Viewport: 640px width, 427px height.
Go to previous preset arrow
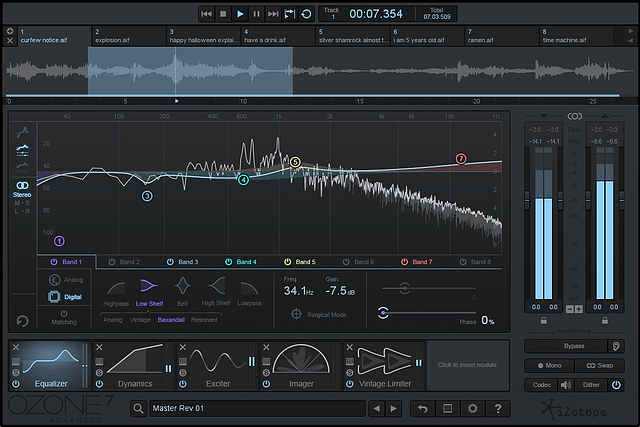(x=376, y=408)
